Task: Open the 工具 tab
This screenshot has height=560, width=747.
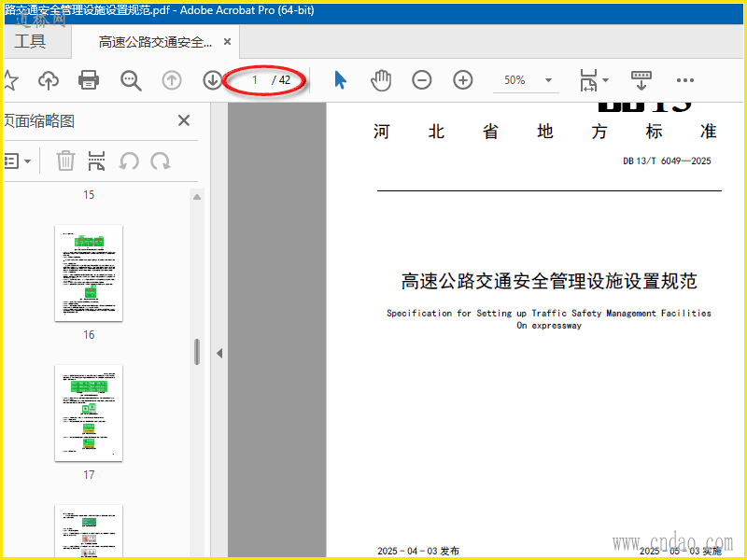Action: tap(31, 41)
